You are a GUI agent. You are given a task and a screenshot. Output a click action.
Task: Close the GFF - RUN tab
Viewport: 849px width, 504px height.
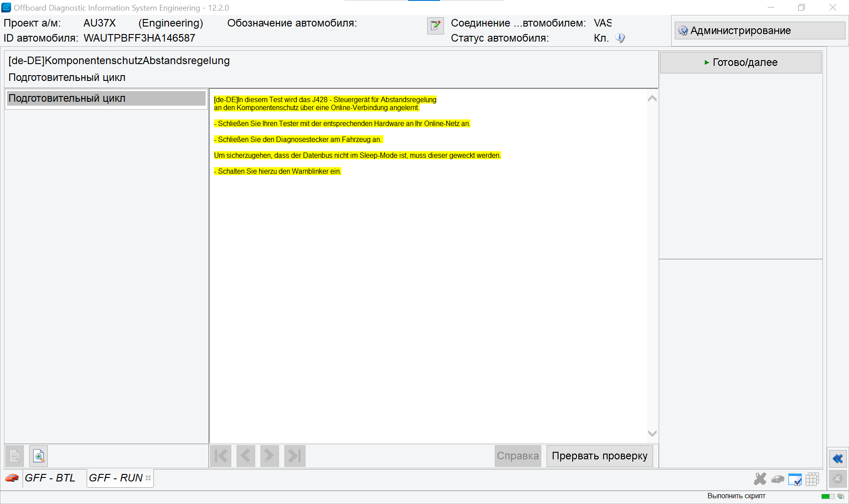[x=148, y=478]
